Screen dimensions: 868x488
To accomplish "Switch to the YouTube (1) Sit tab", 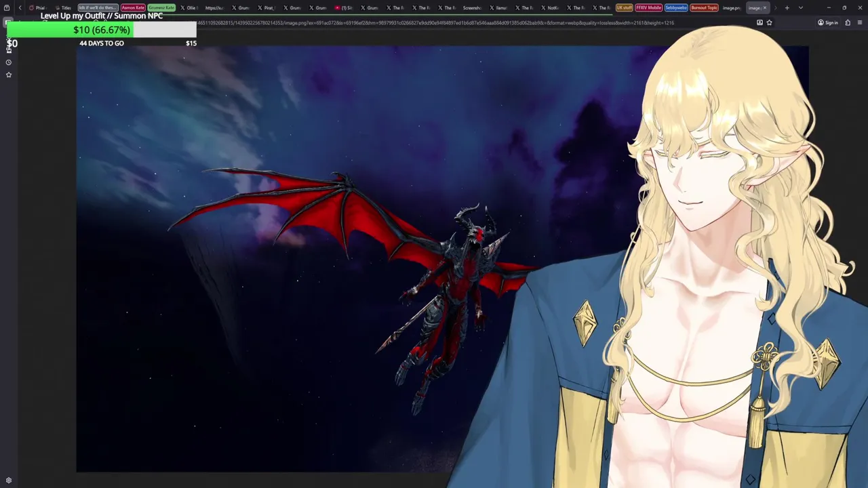I will pos(344,7).
